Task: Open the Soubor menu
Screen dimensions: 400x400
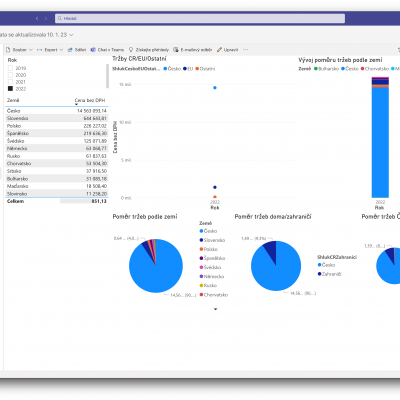Action: [x=19, y=50]
